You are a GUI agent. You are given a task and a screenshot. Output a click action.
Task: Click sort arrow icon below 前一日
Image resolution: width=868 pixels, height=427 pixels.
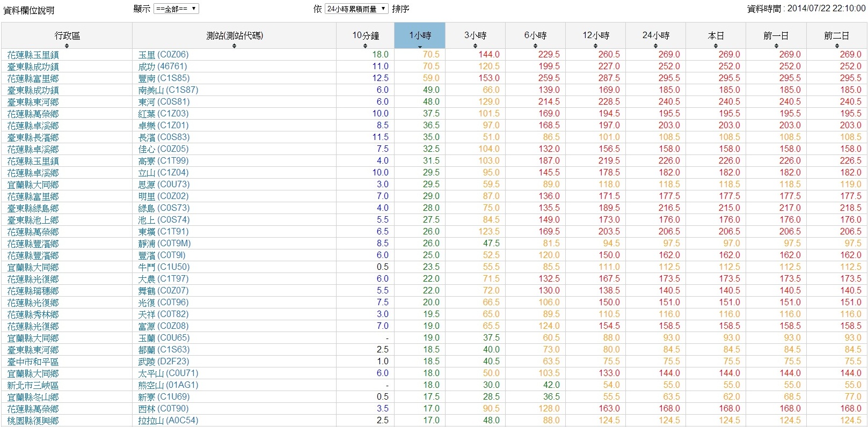[776, 46]
